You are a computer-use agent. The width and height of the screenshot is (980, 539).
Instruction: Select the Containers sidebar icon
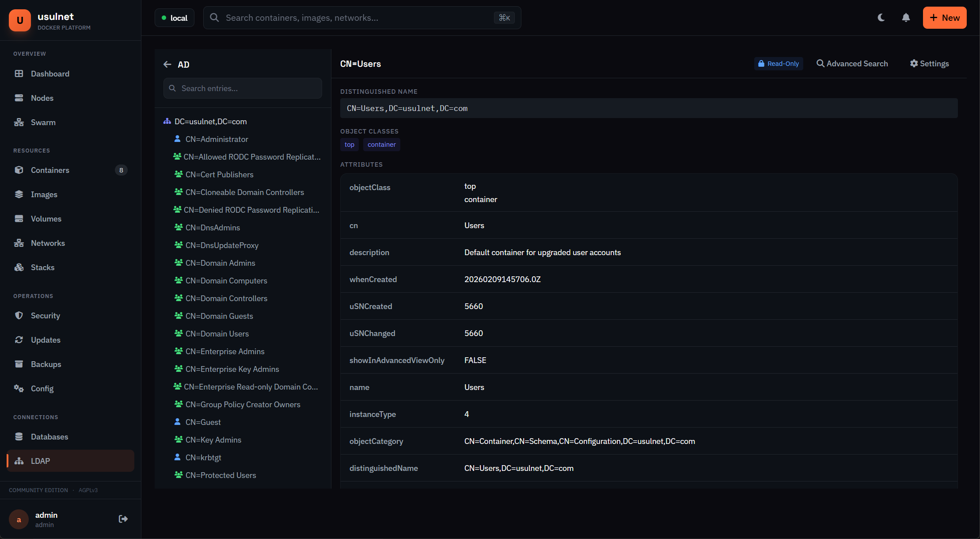pos(19,170)
